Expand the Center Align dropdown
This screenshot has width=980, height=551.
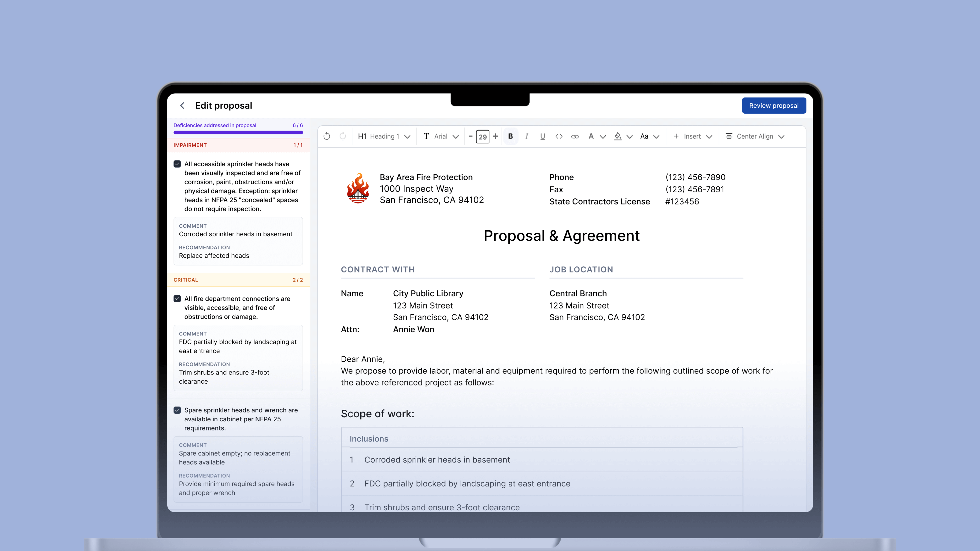[x=755, y=136]
